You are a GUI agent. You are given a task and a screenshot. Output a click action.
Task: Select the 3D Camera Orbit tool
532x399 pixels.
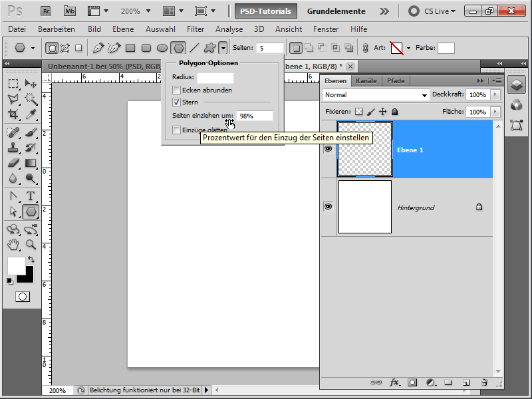[x=31, y=229]
